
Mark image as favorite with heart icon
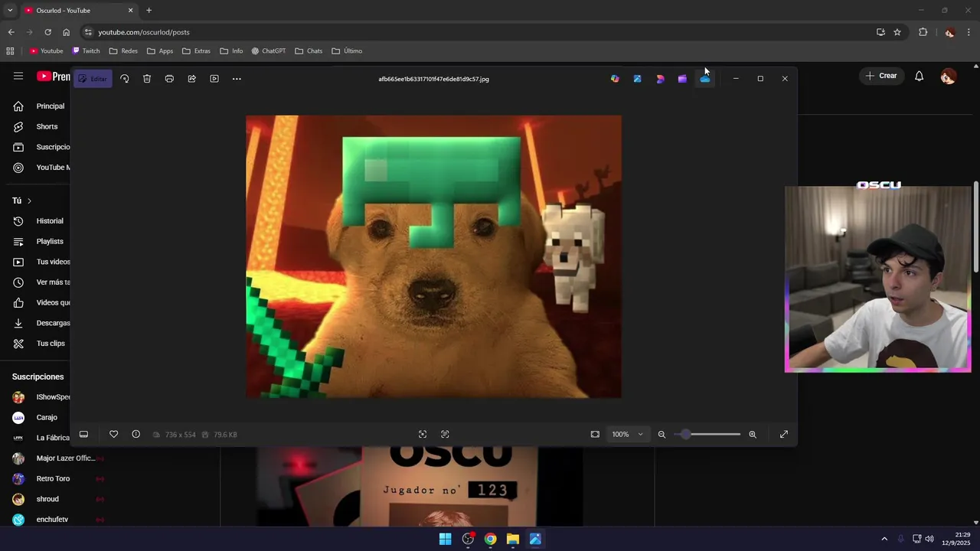tap(113, 434)
